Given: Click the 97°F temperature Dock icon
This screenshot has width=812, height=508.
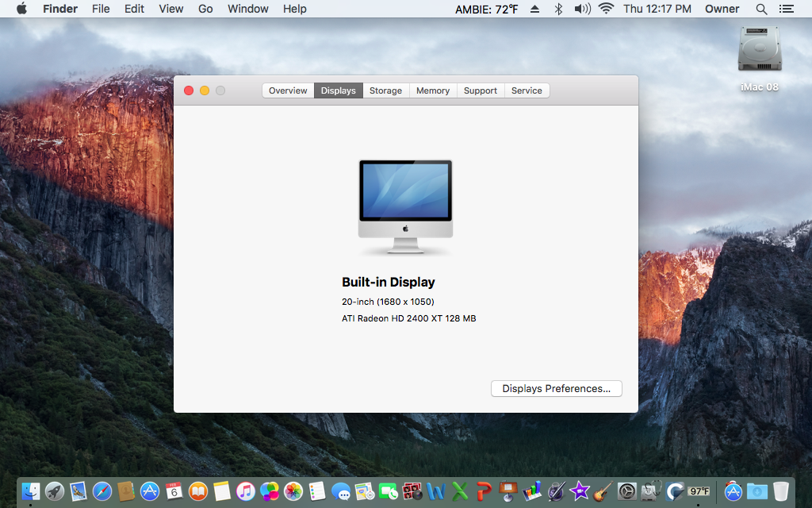Looking at the screenshot, I should click(699, 491).
